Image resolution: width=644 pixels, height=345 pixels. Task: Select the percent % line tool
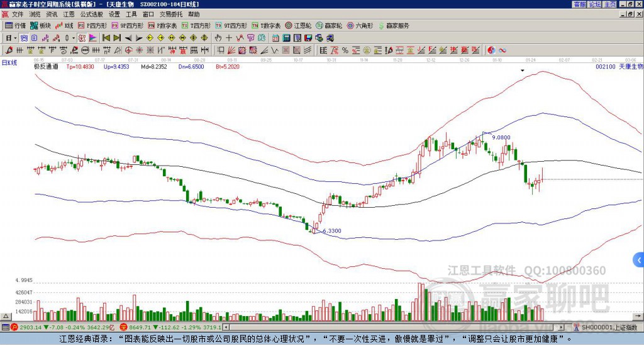coord(345,50)
